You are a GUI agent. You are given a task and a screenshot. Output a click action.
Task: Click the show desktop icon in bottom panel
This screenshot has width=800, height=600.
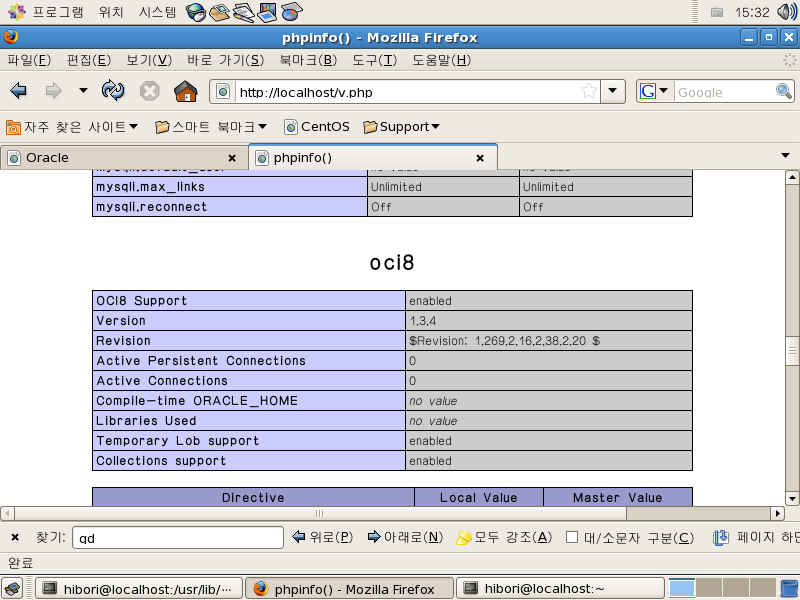12,588
